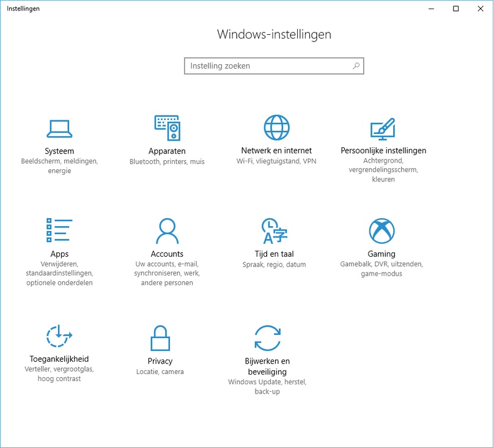Click the Netwerk en internet globe icon

tap(276, 128)
